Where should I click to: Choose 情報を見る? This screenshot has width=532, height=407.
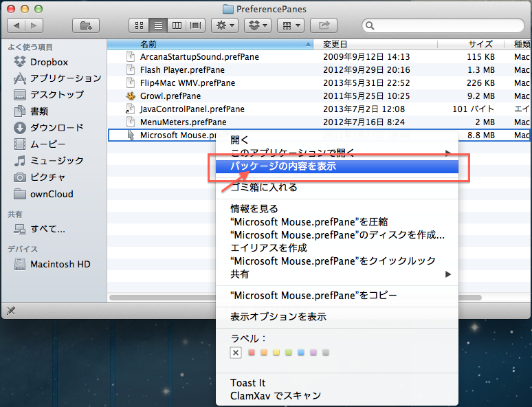click(337, 209)
